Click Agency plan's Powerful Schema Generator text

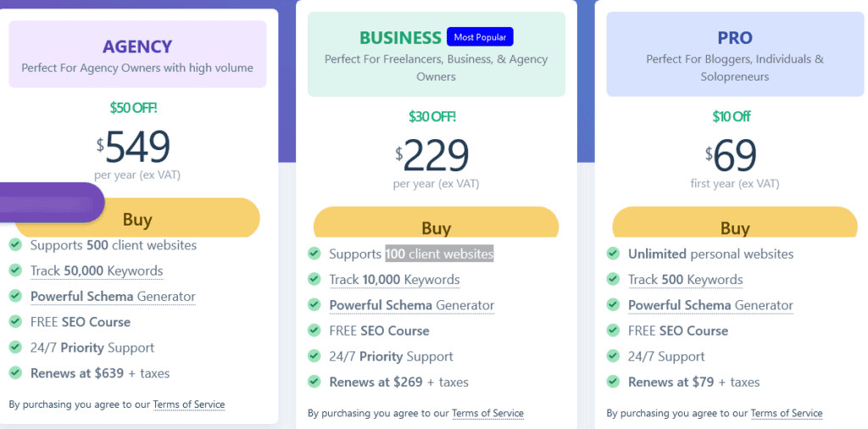pyautogui.click(x=113, y=296)
